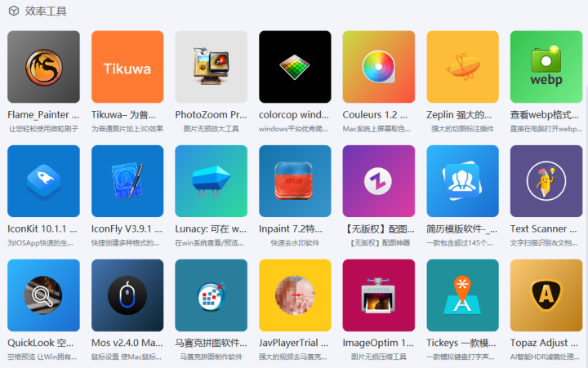Select the IconFly blueprint pen icon
The width and height of the screenshot is (588, 368).
coord(127,181)
